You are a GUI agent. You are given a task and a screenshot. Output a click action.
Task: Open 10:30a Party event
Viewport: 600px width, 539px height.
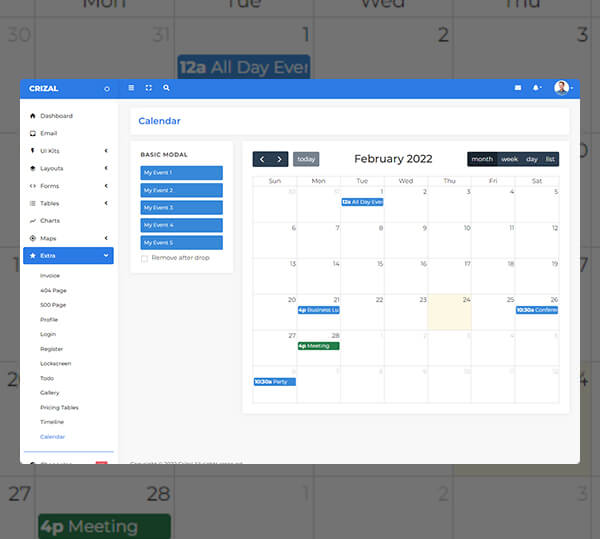275,382
